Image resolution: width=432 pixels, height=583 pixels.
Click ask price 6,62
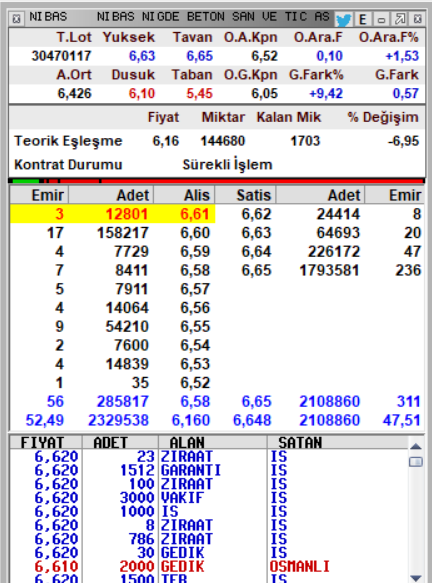tap(256, 214)
